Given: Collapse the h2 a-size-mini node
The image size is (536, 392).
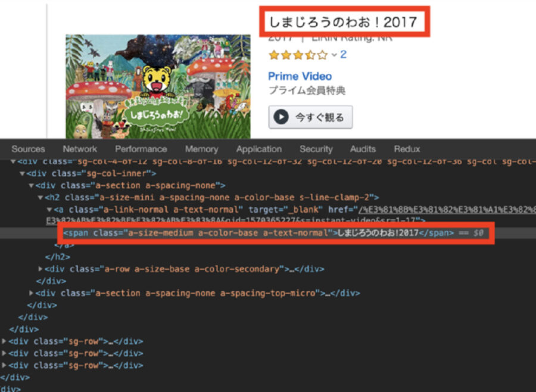Looking at the screenshot, I should (x=40, y=198).
